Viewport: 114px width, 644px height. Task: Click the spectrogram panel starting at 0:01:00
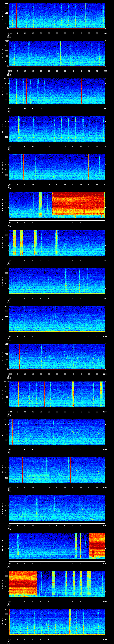[57, 16]
